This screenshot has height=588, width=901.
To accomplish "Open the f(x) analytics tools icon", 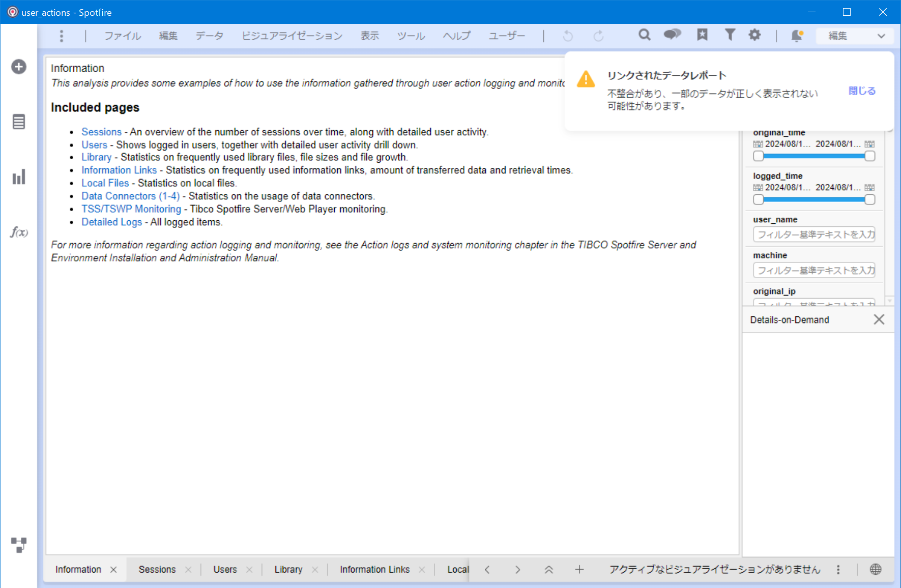I will [x=19, y=232].
